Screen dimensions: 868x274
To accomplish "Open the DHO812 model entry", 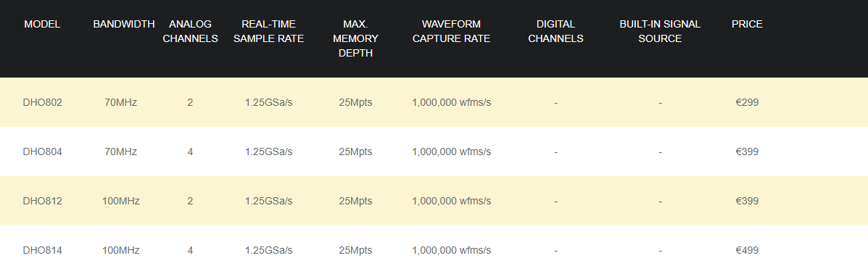I will coord(43,201).
